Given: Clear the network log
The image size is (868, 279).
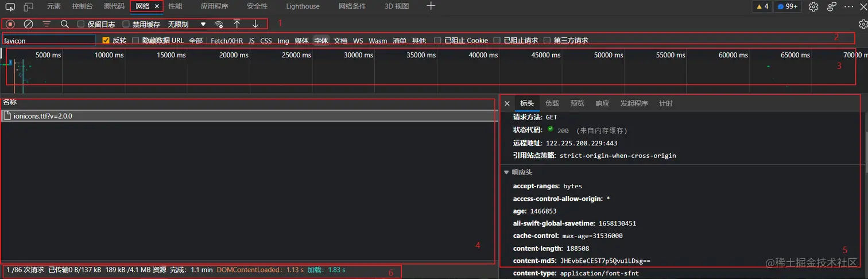Looking at the screenshot, I should [28, 24].
